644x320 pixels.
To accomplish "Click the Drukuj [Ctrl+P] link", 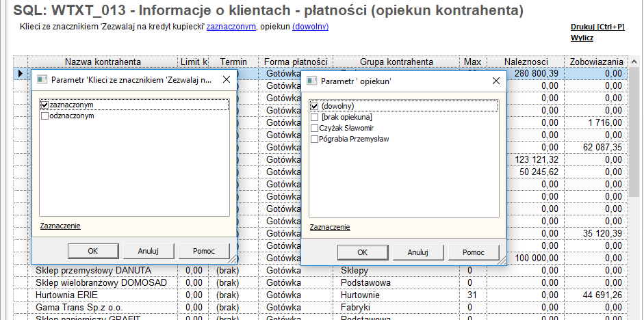I will (597, 27).
